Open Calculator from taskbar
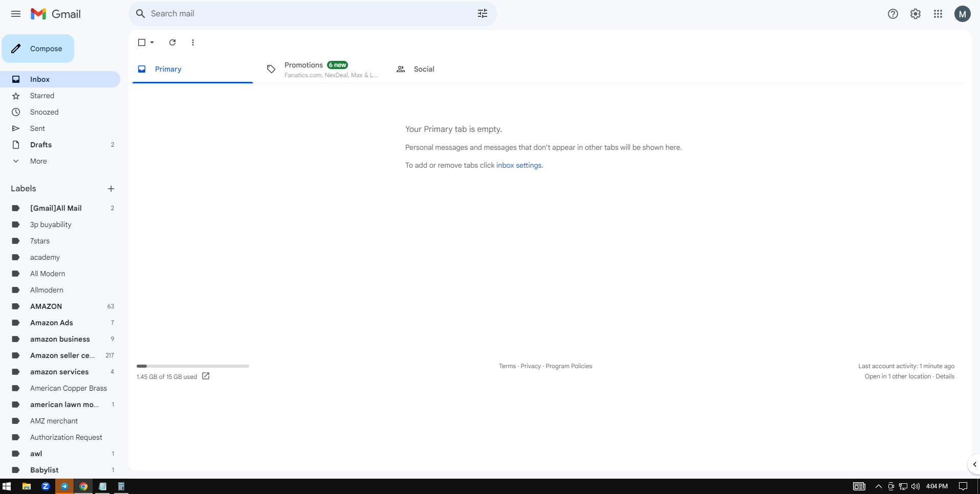 point(121,486)
